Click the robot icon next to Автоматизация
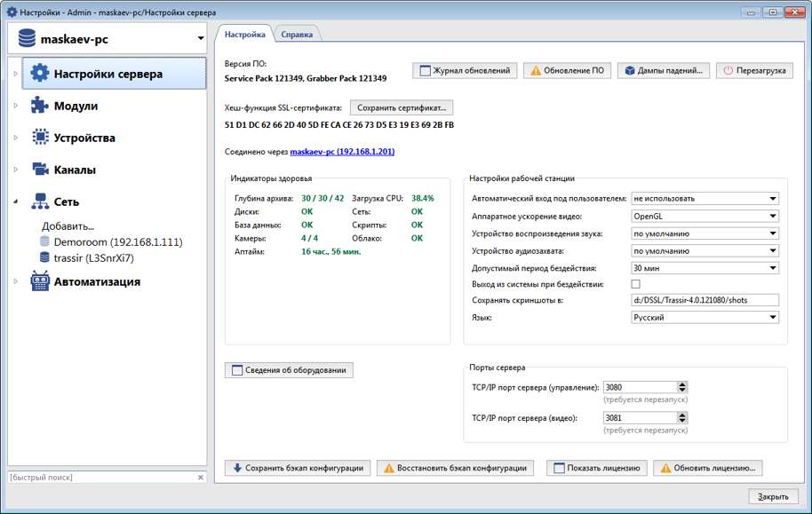The height and width of the screenshot is (514, 812). (40, 281)
